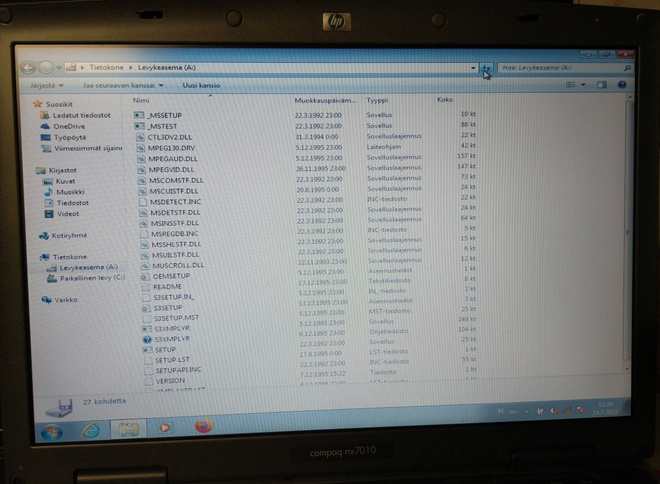Click the Back navigation arrow button
Image resolution: width=660 pixels, height=484 pixels.
point(28,67)
